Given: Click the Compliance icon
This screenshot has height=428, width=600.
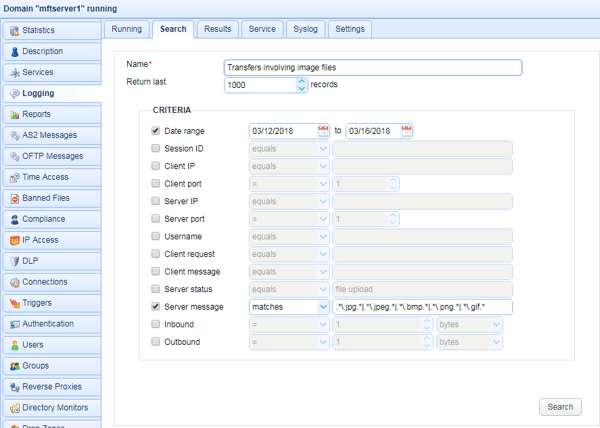Looking at the screenshot, I should pyautogui.click(x=15, y=220).
